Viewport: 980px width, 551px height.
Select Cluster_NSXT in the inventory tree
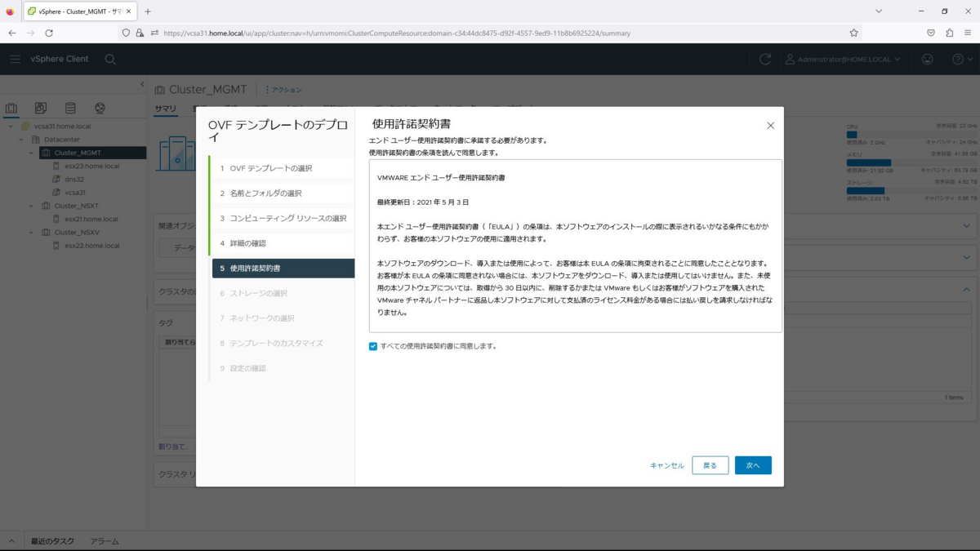point(76,206)
